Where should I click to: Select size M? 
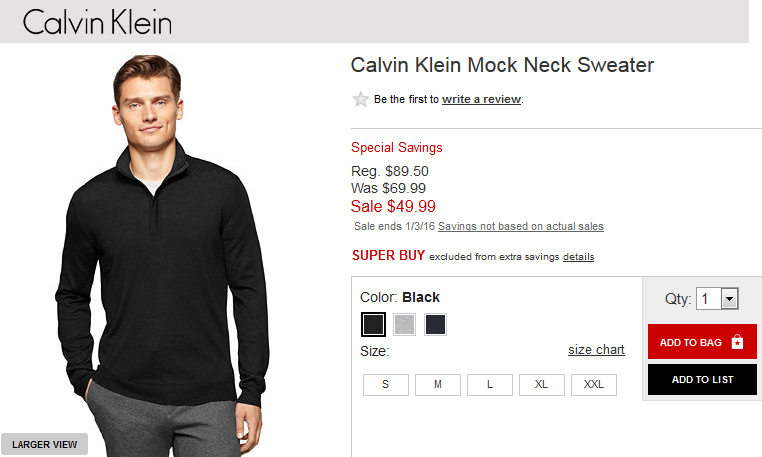point(438,385)
